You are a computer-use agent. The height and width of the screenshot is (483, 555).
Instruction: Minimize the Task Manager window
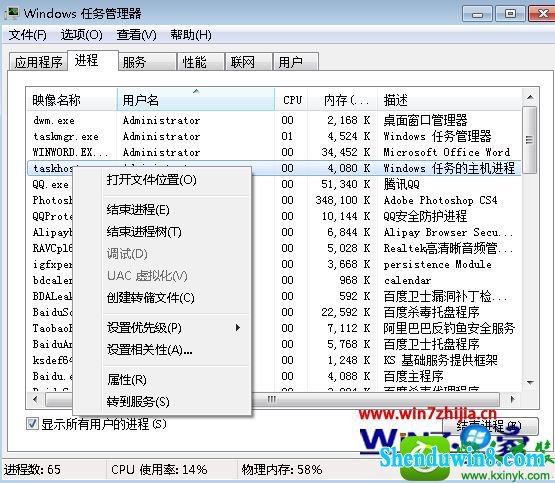pyautogui.click(x=477, y=14)
